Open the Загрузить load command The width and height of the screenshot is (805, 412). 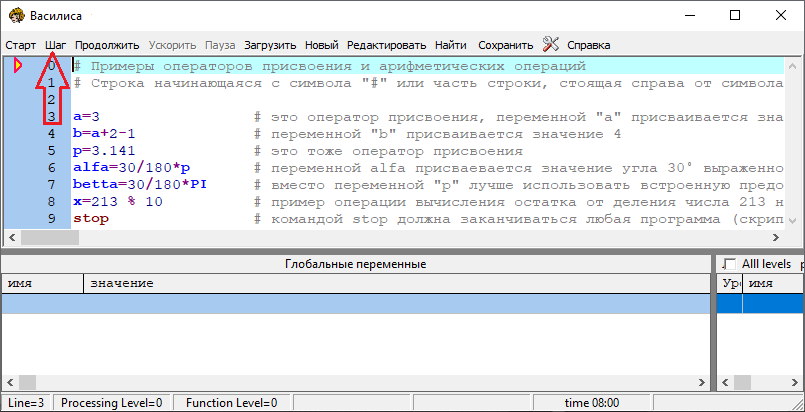point(270,45)
